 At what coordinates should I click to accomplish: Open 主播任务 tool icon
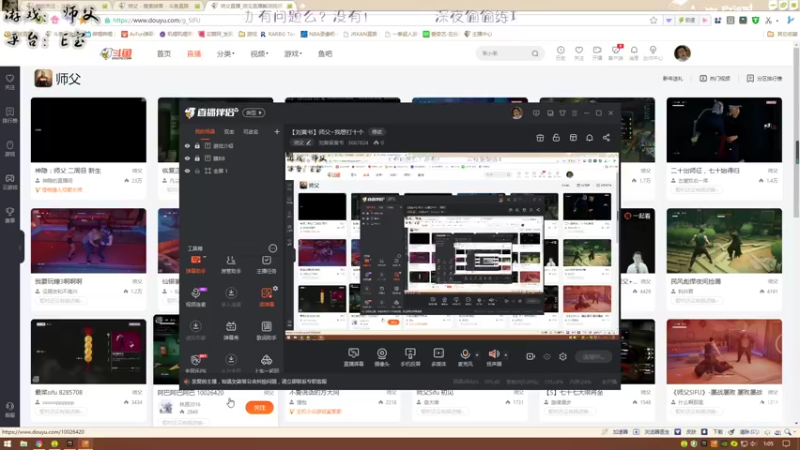(x=266, y=264)
